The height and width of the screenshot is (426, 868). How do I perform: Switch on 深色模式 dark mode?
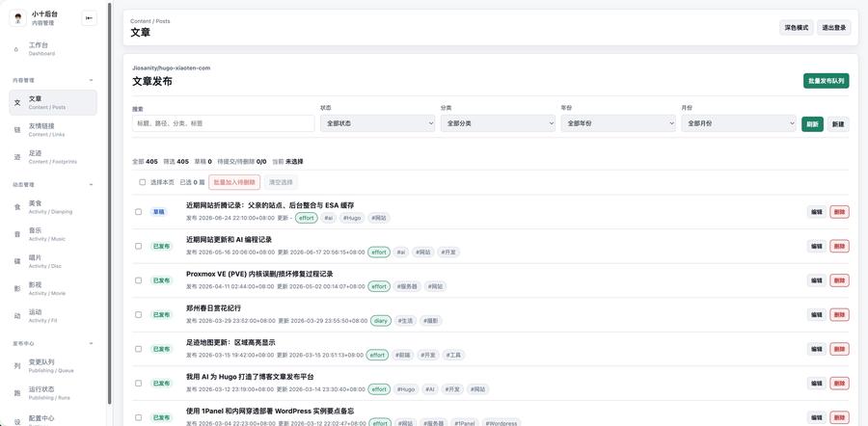(x=796, y=28)
